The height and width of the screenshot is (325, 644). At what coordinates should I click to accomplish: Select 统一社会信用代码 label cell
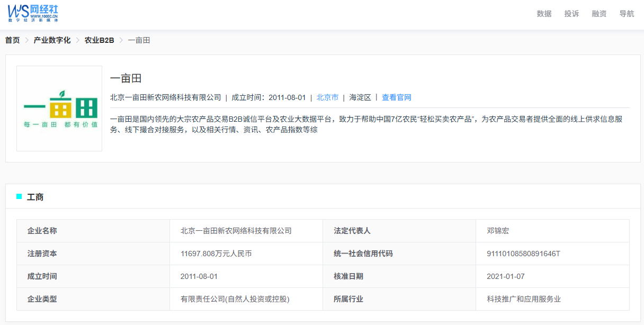[399, 254]
